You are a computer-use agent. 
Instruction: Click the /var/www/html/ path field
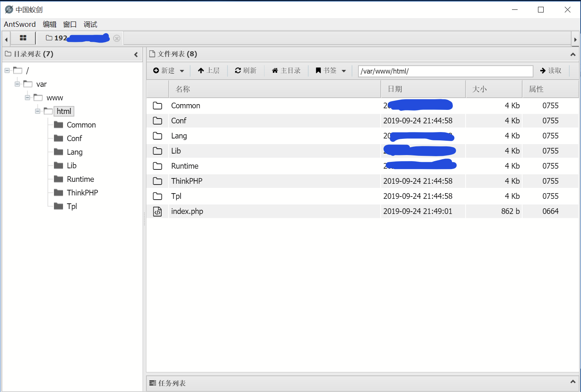point(446,71)
